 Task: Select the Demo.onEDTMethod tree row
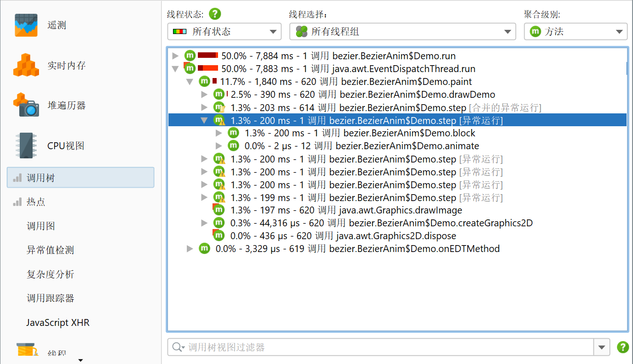(357, 249)
